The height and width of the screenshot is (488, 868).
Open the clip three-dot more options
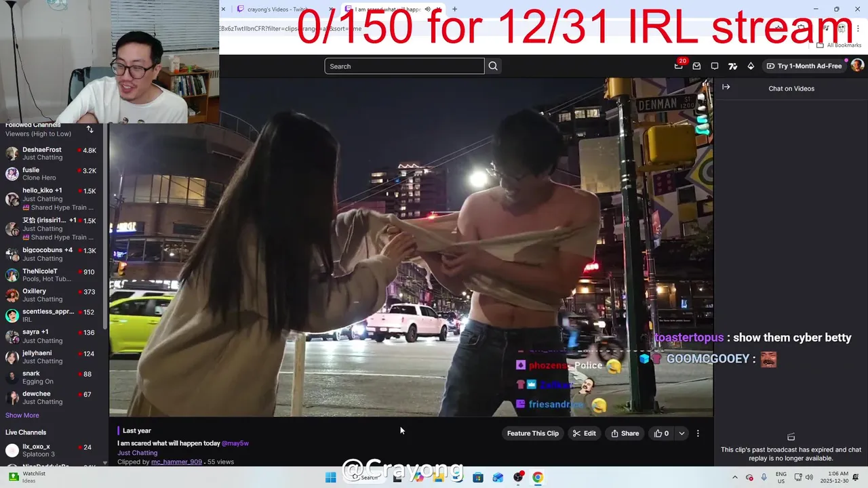[698, 433]
